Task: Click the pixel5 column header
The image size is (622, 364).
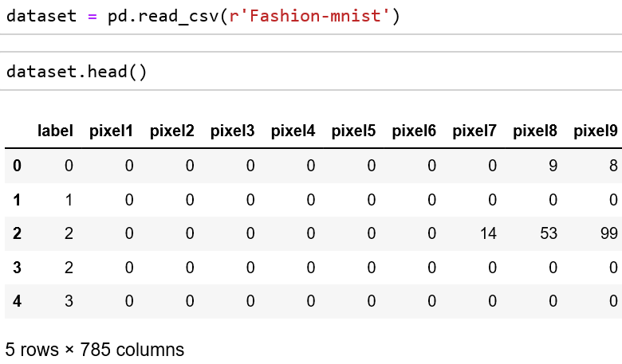Action: coord(353,131)
